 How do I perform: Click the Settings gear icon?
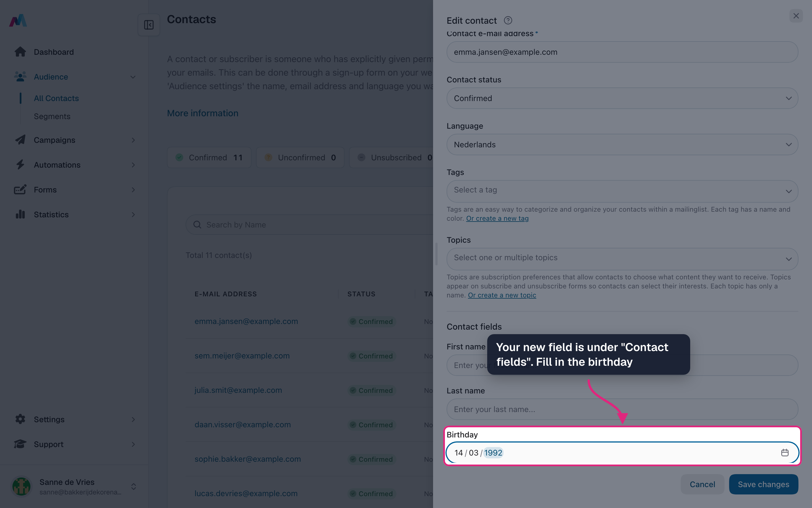(20, 419)
